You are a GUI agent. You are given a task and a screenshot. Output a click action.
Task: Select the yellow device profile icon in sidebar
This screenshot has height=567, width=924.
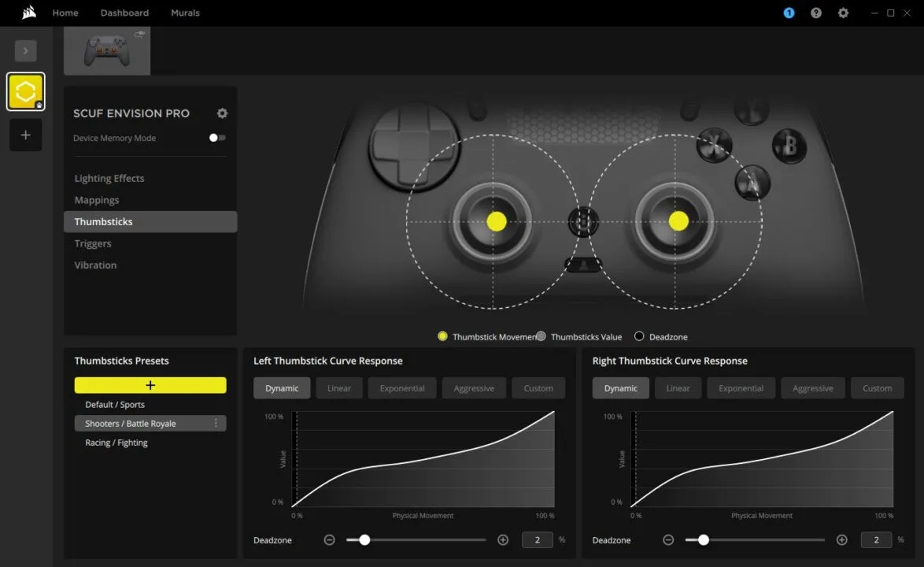(25, 91)
